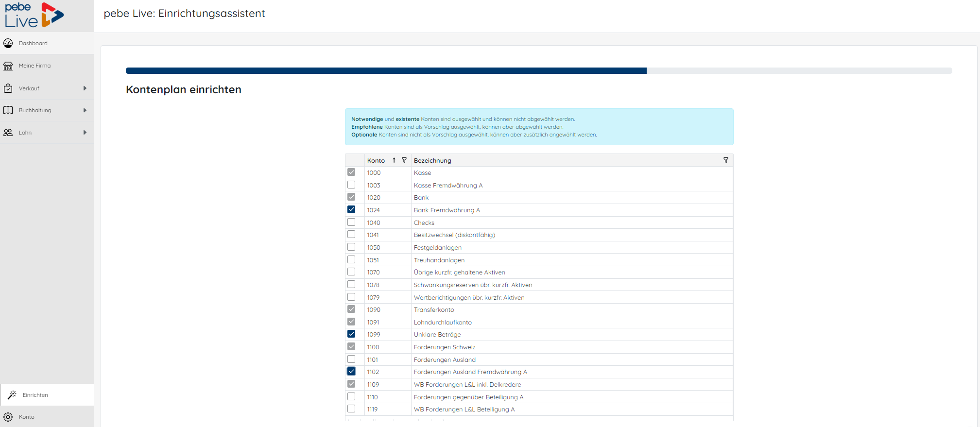The image size is (980, 427).
Task: Expand the Buchhaltung submenu arrow
Action: [85, 110]
